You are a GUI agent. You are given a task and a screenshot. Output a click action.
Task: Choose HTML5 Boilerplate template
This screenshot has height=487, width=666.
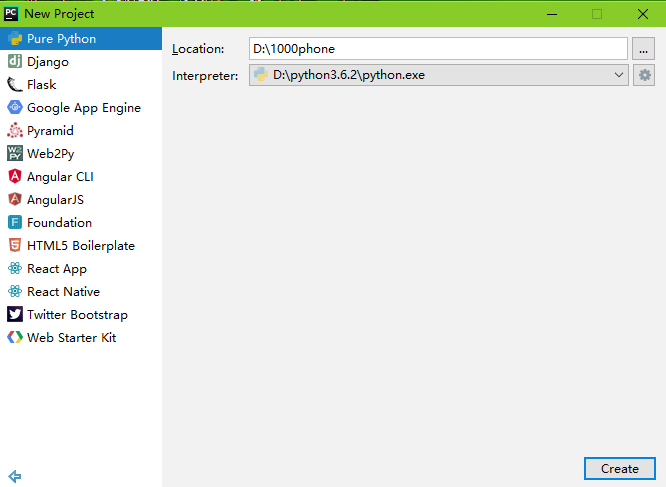click(x=81, y=245)
